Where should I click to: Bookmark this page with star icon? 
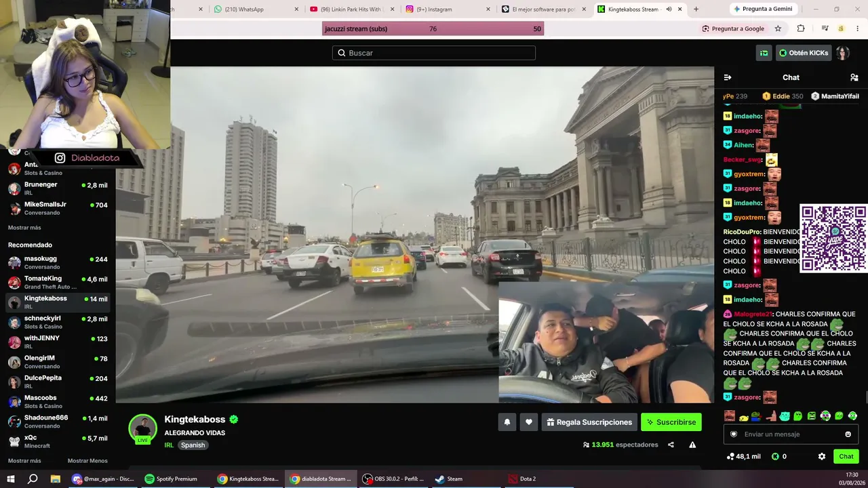[x=778, y=28]
